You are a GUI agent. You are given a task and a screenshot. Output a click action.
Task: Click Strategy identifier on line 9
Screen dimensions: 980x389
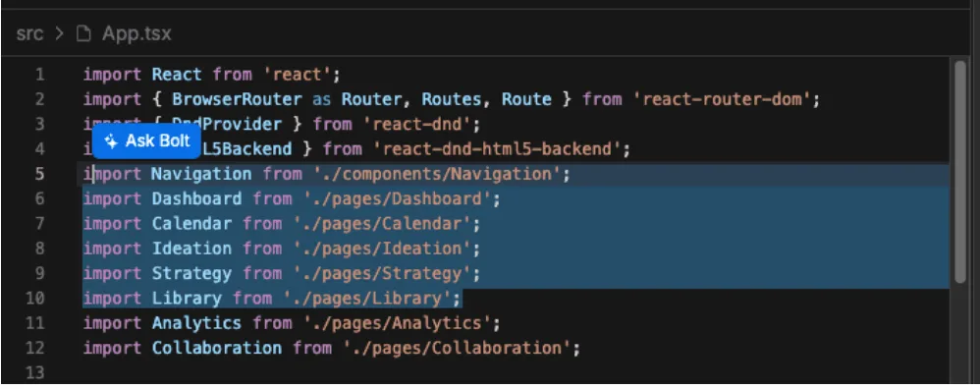point(191,273)
